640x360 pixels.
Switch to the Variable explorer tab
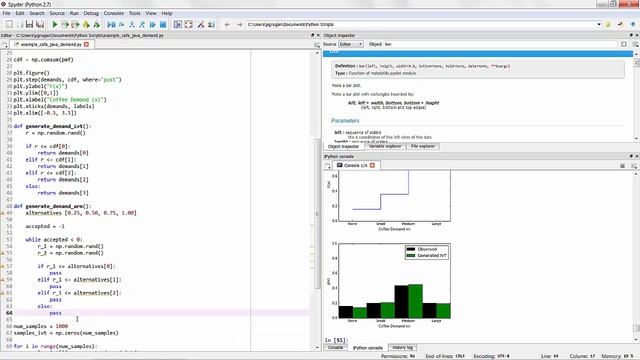pyautogui.click(x=385, y=146)
